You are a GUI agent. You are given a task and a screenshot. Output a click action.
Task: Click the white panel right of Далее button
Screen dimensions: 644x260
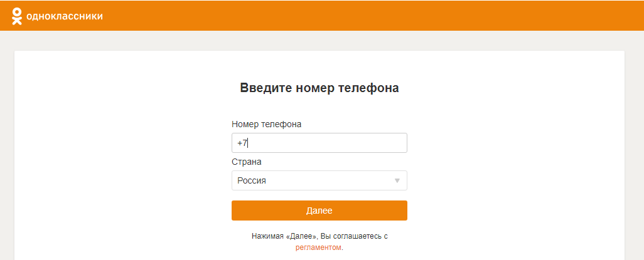(x=515, y=211)
